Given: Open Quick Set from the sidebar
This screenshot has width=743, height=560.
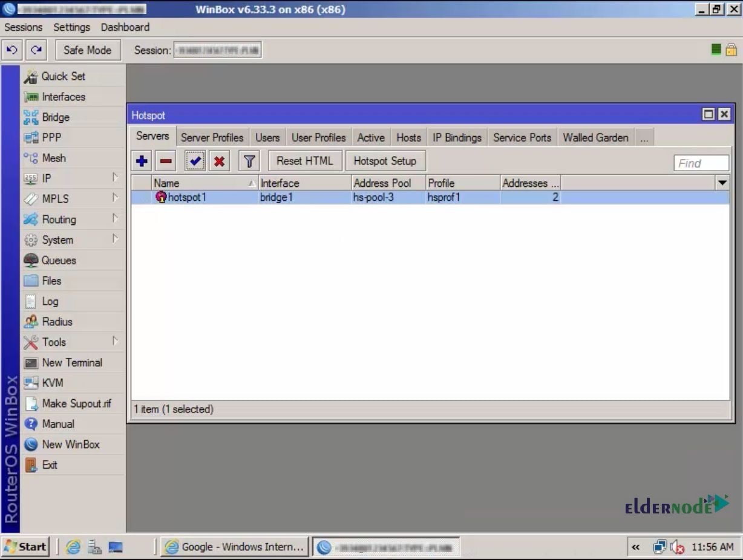Looking at the screenshot, I should [63, 76].
